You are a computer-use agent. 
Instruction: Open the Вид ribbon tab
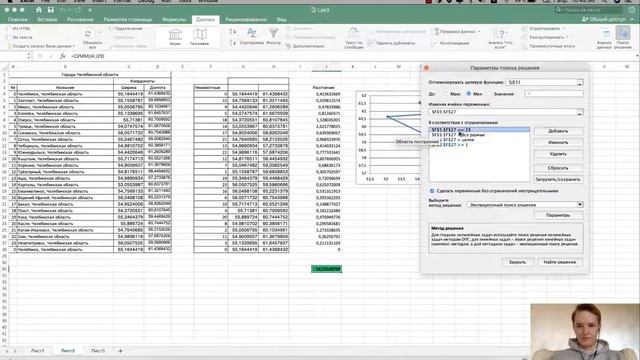tap(282, 19)
